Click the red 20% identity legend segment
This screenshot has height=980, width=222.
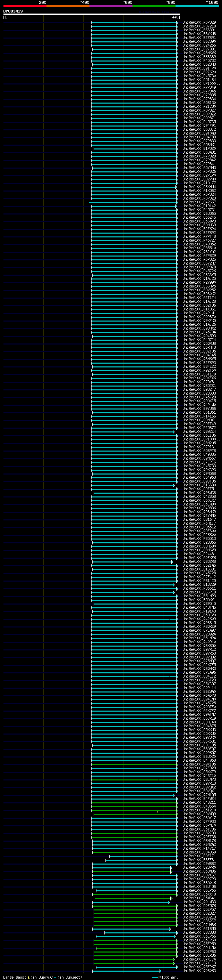pos(25,6)
